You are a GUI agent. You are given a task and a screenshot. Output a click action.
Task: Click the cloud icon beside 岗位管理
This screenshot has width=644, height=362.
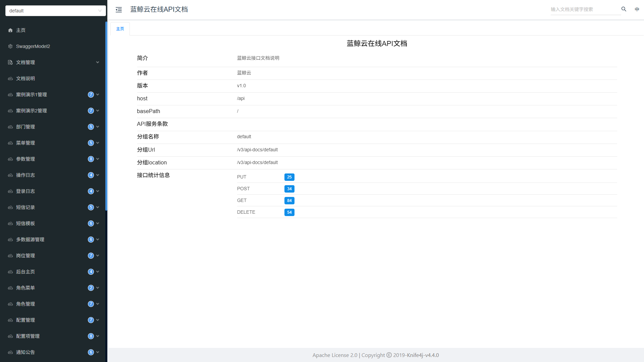coord(10,256)
